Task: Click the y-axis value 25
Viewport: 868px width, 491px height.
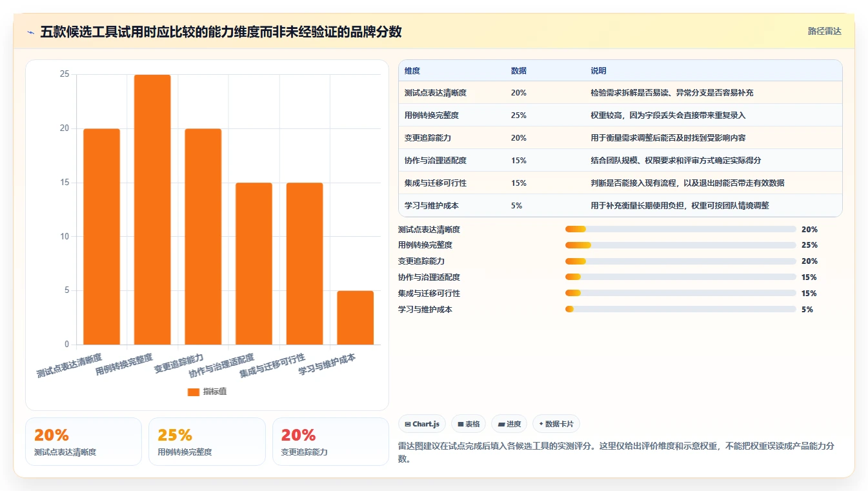Action: (65, 74)
